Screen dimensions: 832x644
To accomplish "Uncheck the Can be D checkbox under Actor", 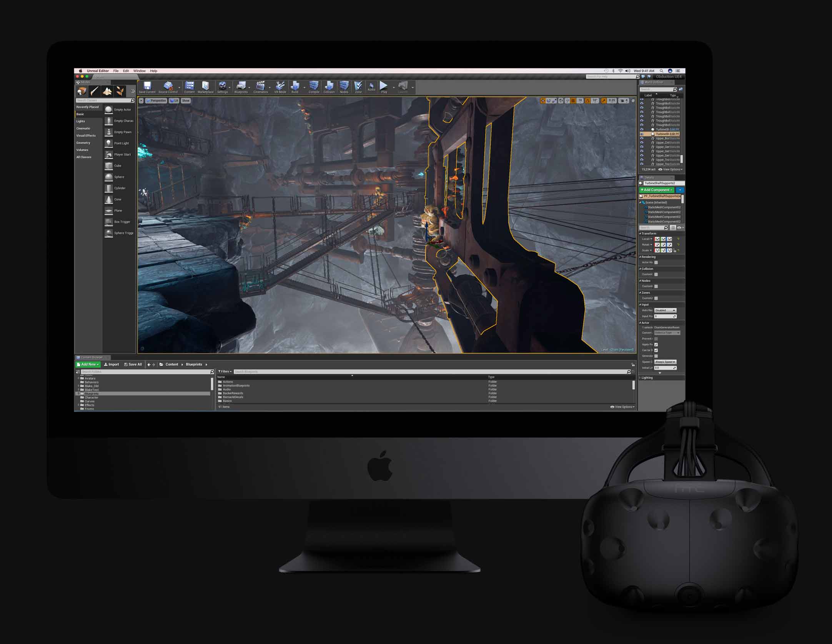I will (656, 350).
